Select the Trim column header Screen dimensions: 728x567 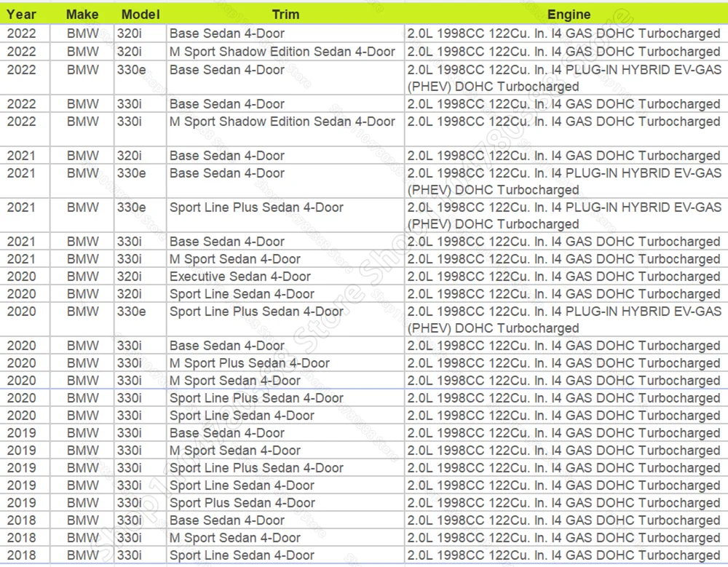click(x=285, y=15)
